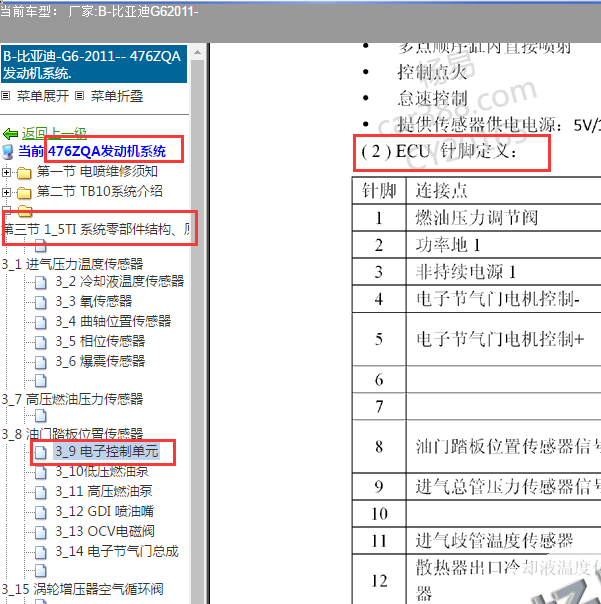Image resolution: width=601 pixels, height=604 pixels.
Task: Open 3_12 GDI 喷油嘴 page
Action: click(x=104, y=511)
